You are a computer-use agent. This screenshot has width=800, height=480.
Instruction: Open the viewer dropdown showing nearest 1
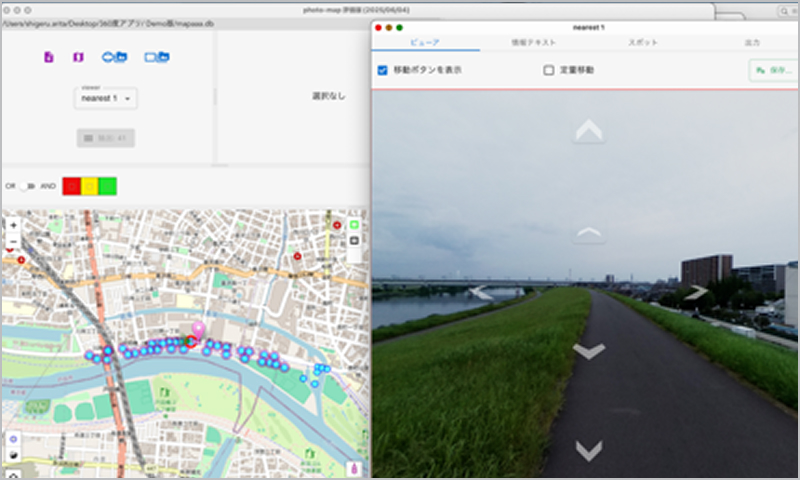tap(105, 98)
